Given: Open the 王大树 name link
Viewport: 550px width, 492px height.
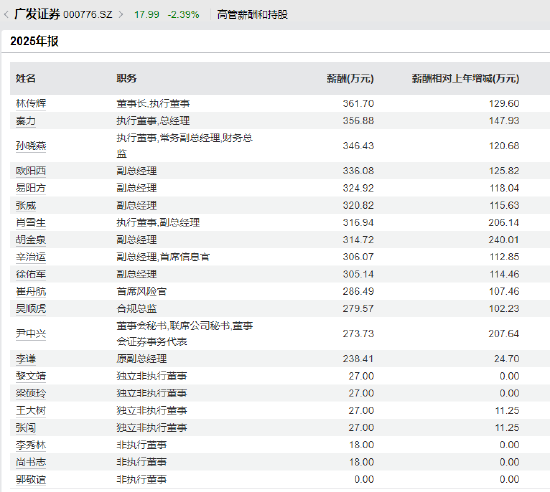Looking at the screenshot, I should point(31,410).
